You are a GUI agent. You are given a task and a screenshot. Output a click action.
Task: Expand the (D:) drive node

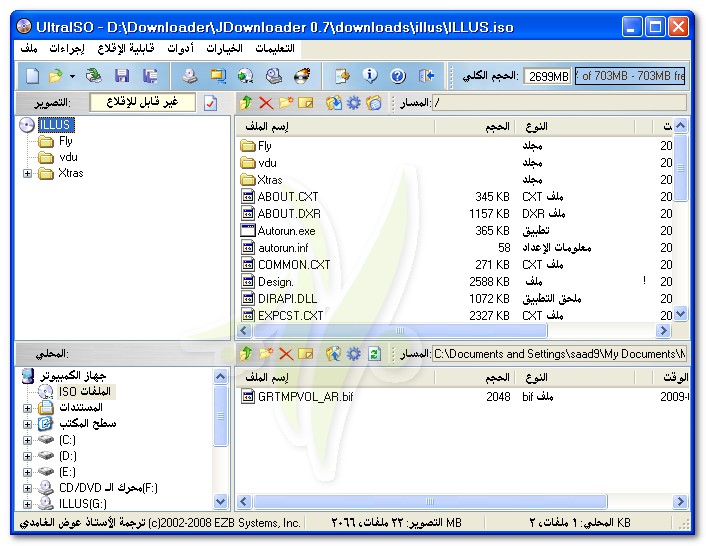click(27, 456)
